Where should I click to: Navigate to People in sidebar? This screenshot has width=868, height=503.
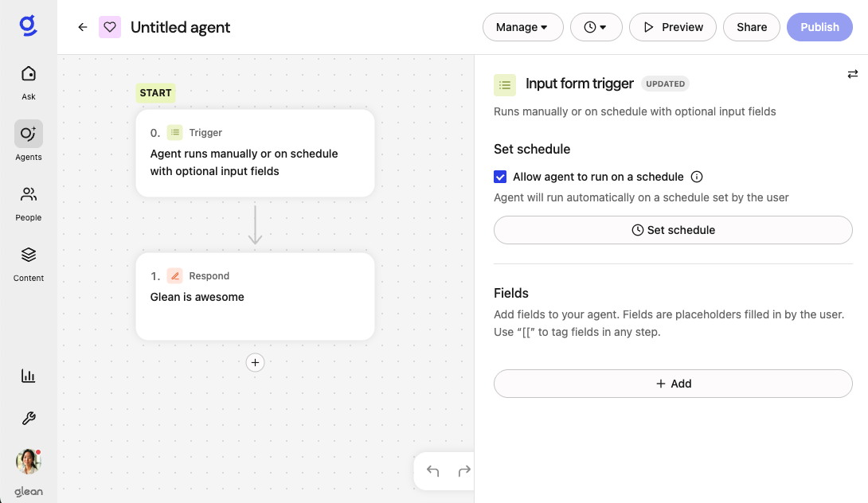coord(29,203)
